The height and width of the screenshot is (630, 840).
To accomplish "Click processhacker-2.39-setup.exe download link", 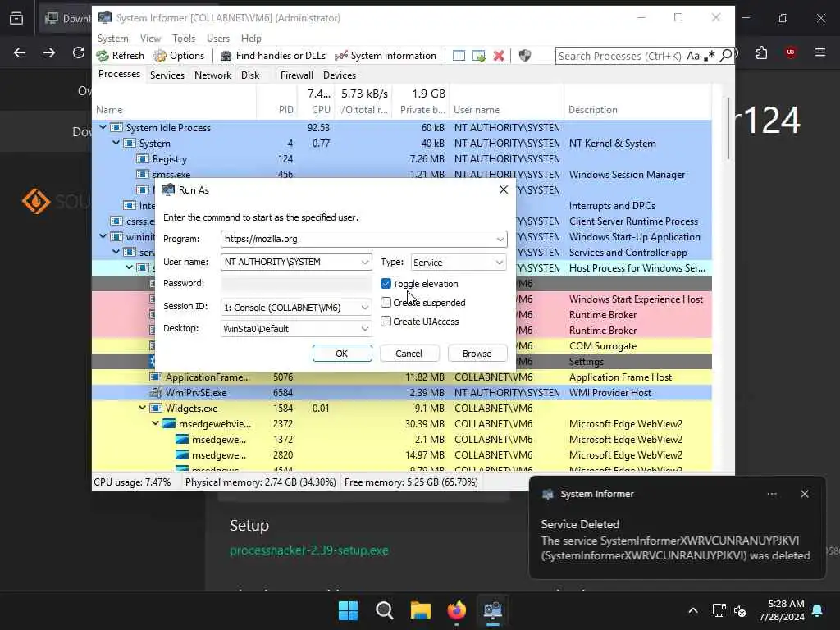I will pos(309,550).
